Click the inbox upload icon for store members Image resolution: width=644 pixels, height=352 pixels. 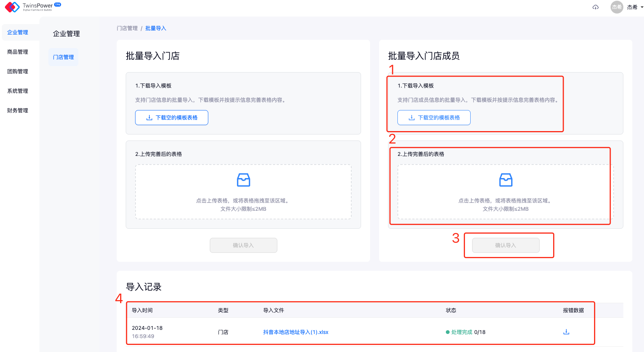click(x=506, y=180)
